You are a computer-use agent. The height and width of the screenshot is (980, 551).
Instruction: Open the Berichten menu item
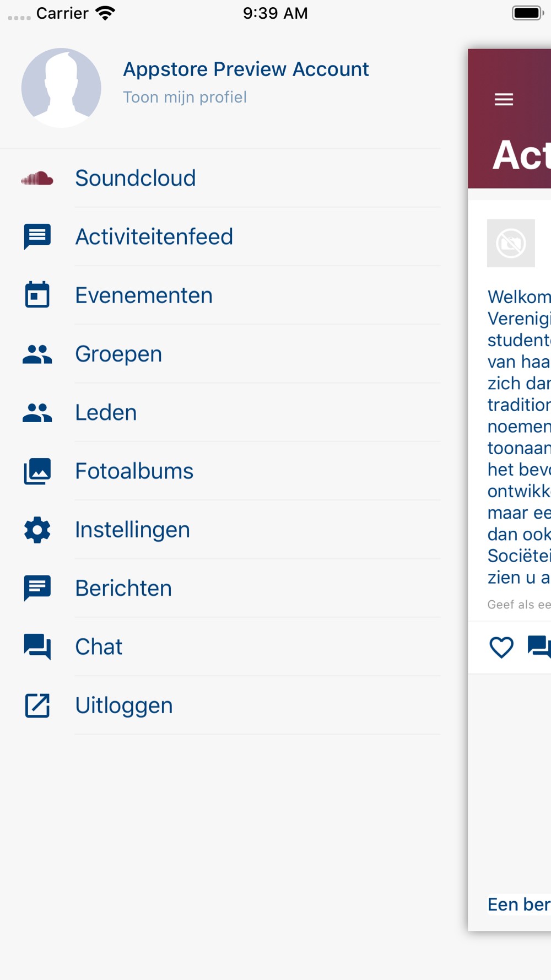coord(123,588)
